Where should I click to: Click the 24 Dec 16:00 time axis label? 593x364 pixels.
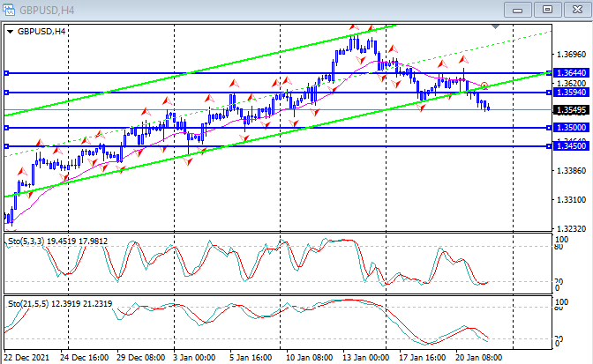click(85, 357)
